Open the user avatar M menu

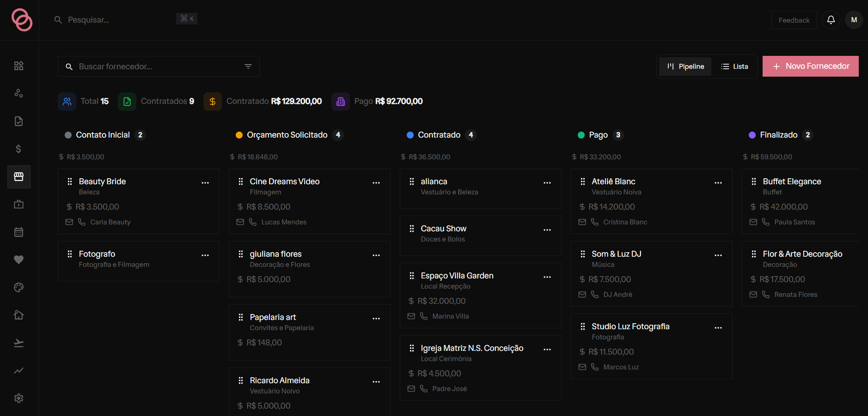pos(854,20)
